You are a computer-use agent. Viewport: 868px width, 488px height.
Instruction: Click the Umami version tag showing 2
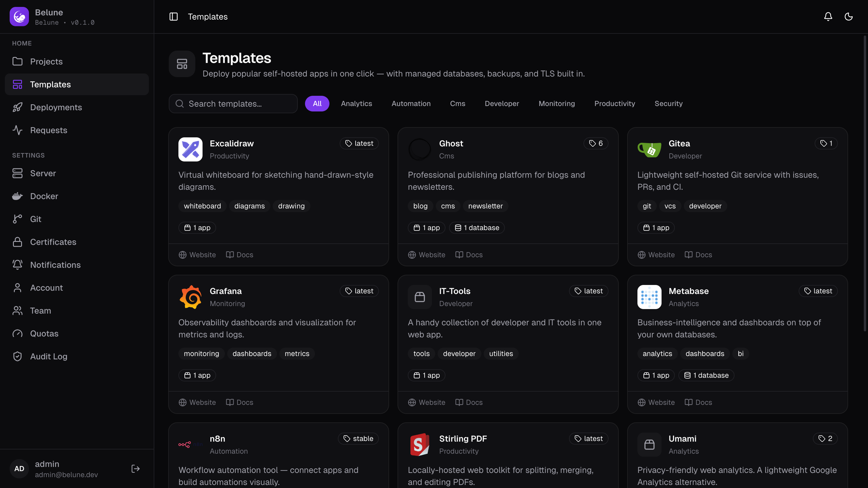pos(825,439)
